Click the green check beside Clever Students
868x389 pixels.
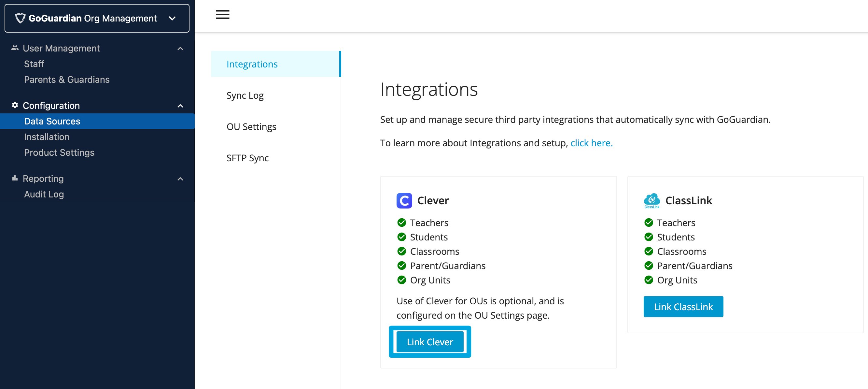[x=402, y=237]
